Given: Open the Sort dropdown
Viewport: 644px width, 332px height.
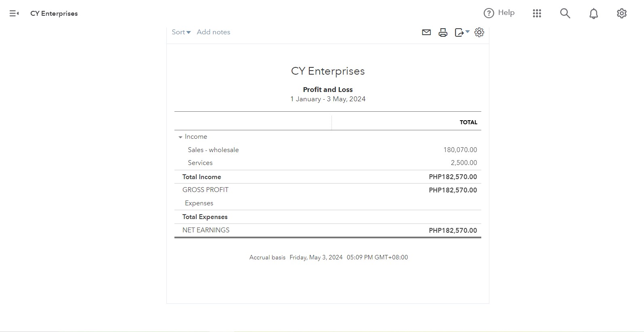Looking at the screenshot, I should [x=181, y=32].
